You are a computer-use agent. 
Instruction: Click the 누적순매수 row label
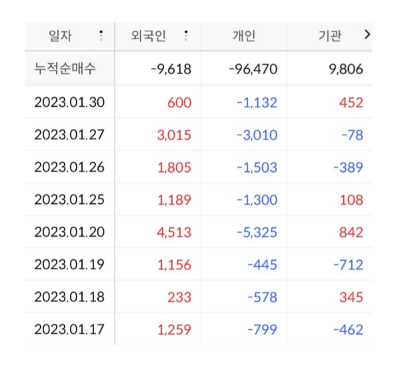[65, 69]
